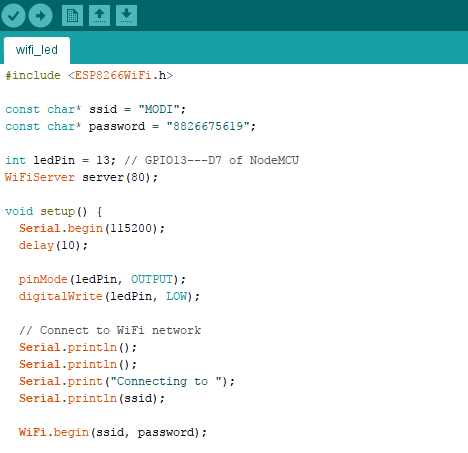Click the ssid = "MODI" line

[95, 109]
